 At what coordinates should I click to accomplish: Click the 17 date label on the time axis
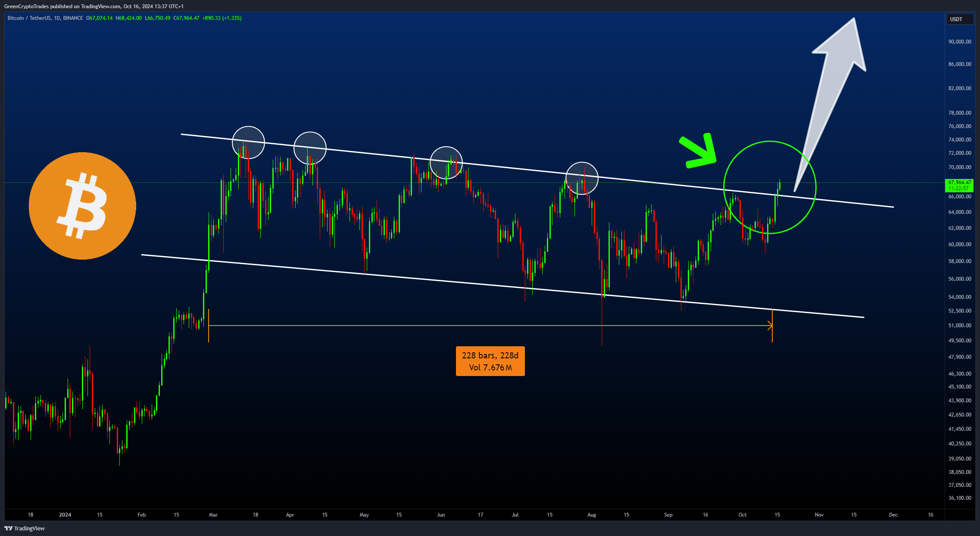[481, 515]
